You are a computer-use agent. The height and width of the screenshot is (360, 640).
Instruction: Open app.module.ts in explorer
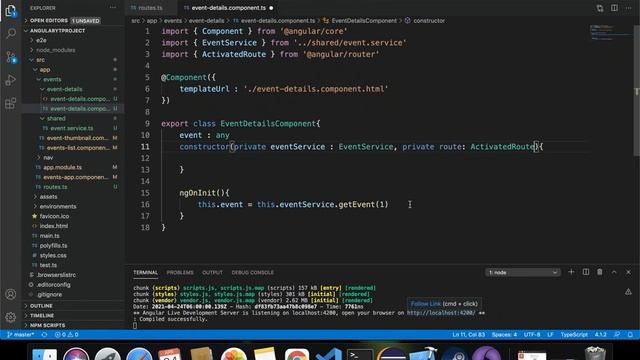tap(73, 167)
